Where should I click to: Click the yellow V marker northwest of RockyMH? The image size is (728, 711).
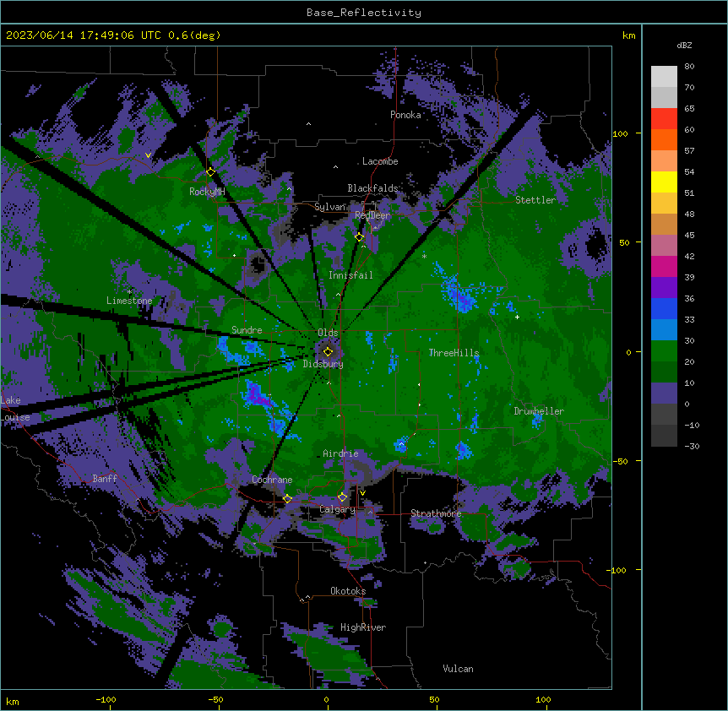(148, 155)
